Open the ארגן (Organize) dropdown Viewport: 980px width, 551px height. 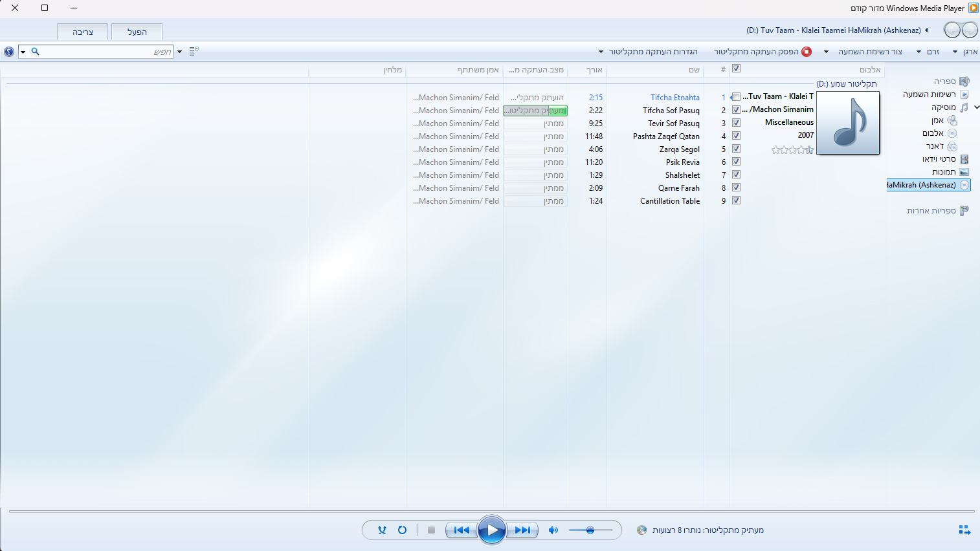[x=964, y=52]
